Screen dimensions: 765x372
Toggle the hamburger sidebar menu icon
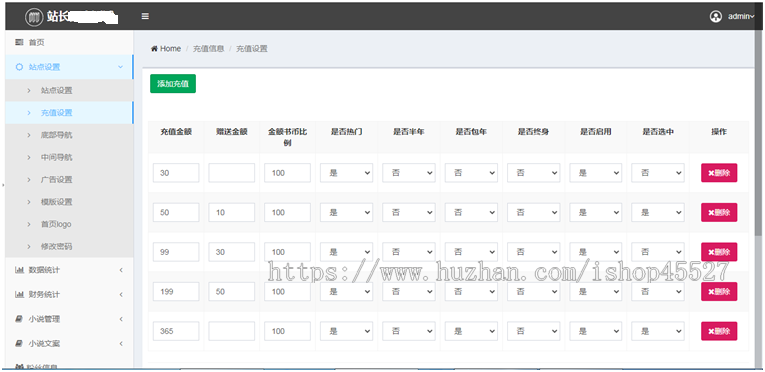(x=145, y=16)
